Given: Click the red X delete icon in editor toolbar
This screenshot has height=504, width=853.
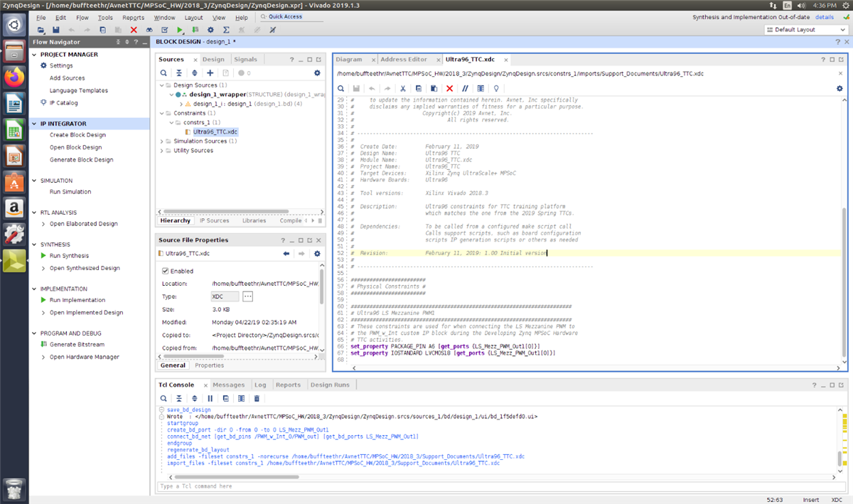Looking at the screenshot, I should pyautogui.click(x=449, y=88).
